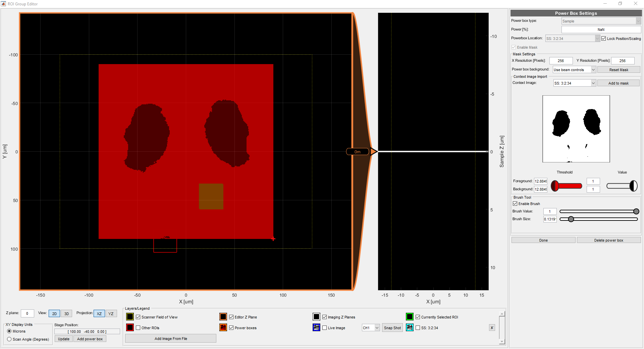
Task: Click the Scanner Field of View legend icon
Action: pos(130,317)
